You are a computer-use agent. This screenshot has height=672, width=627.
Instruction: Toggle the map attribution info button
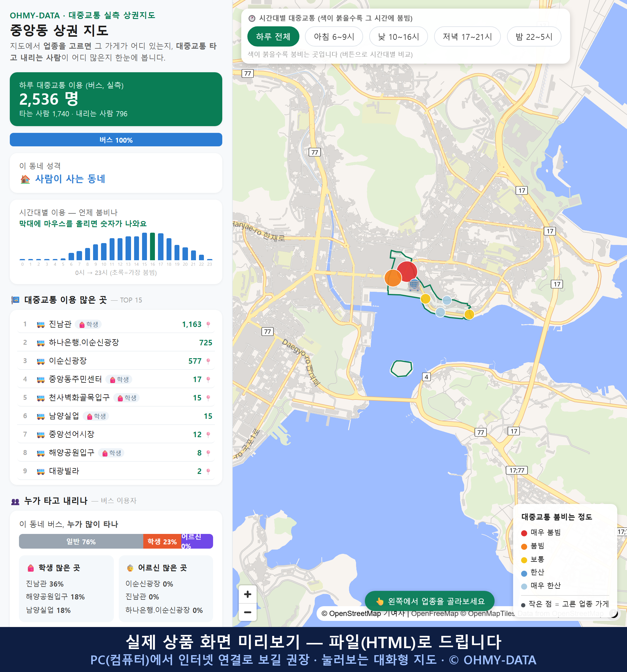point(613,613)
